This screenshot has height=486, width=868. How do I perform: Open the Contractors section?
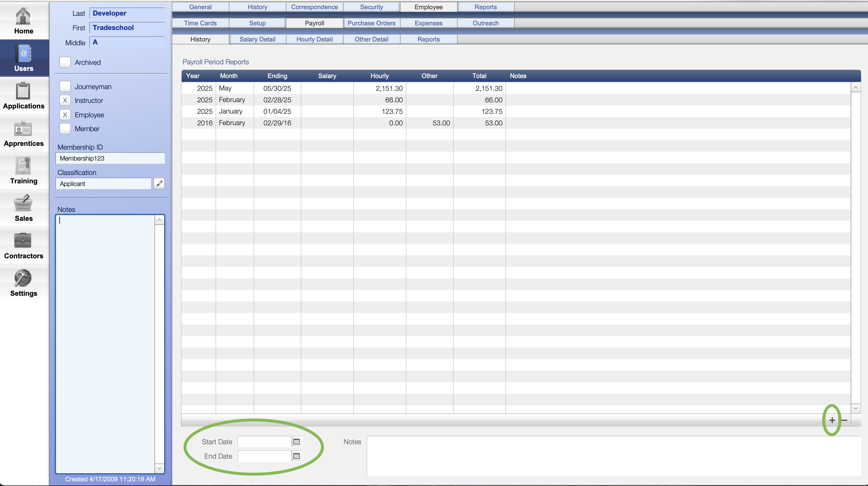pos(24,245)
